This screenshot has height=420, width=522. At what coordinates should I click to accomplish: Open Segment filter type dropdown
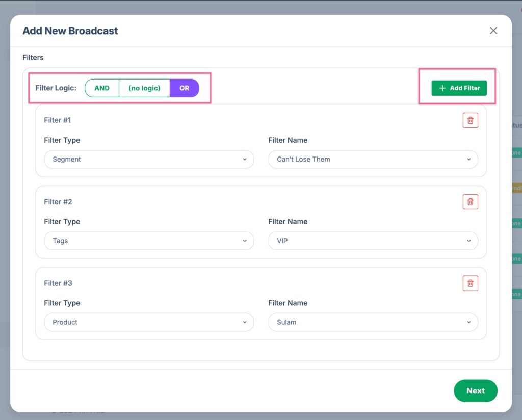[x=148, y=159]
